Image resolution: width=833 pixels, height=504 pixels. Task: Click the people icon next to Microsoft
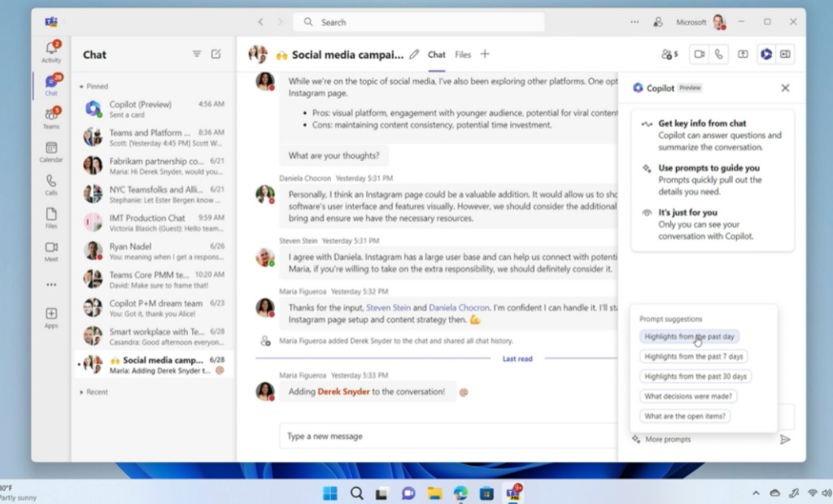[657, 22]
